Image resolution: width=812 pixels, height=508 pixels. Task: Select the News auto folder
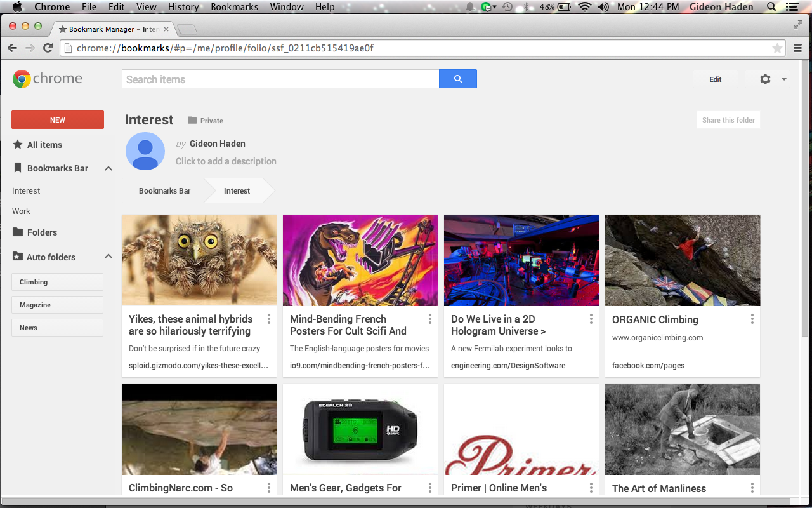[57, 328]
